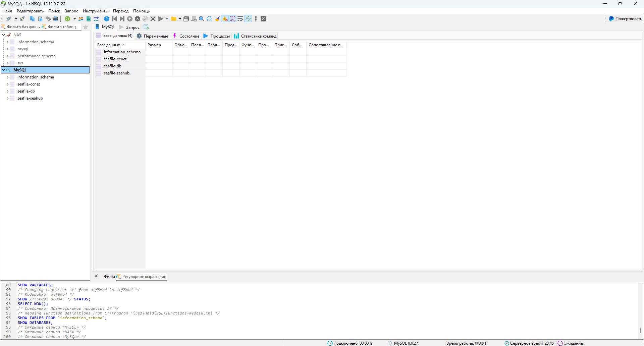This screenshot has height=346, width=644.
Task: Disconnect from the current server session
Action: 22,19
